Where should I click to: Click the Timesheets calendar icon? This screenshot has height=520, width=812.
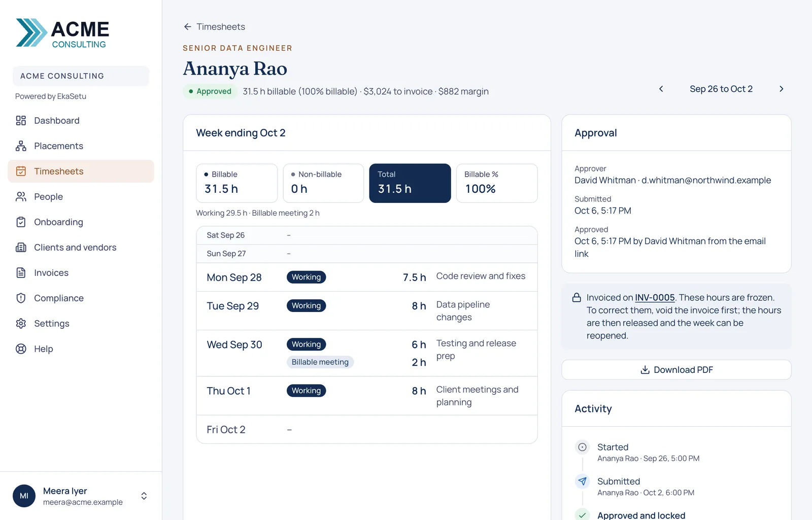[x=21, y=171]
